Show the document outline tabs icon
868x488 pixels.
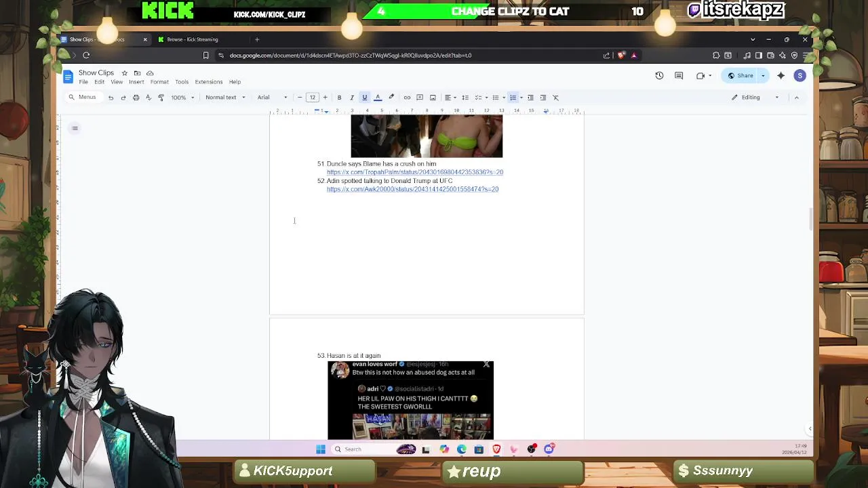pyautogui.click(x=75, y=128)
